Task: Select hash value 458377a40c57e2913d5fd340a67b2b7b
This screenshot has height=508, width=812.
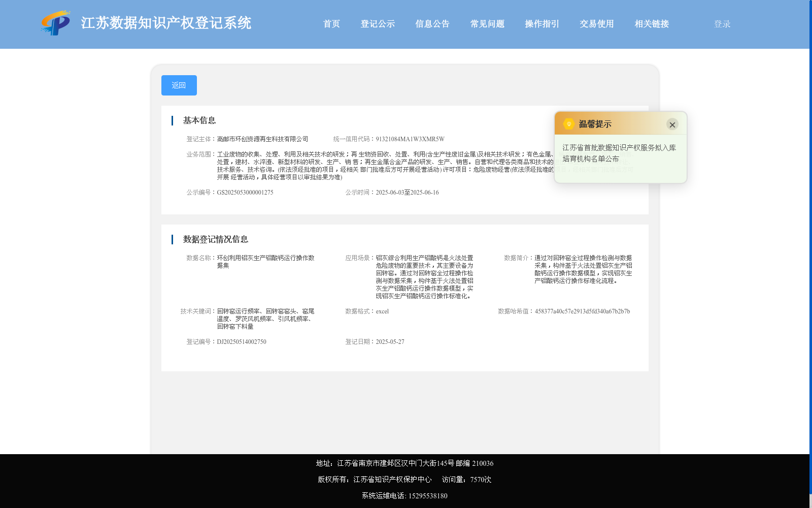Action: (x=582, y=311)
